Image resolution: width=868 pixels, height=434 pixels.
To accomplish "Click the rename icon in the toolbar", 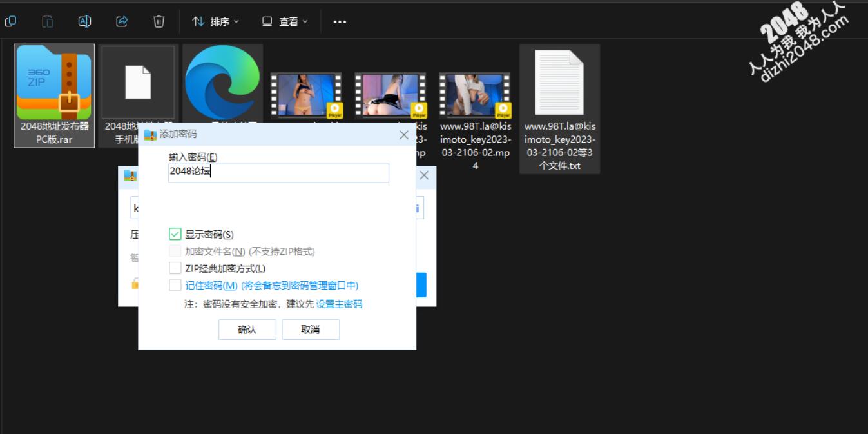I will pos(84,21).
